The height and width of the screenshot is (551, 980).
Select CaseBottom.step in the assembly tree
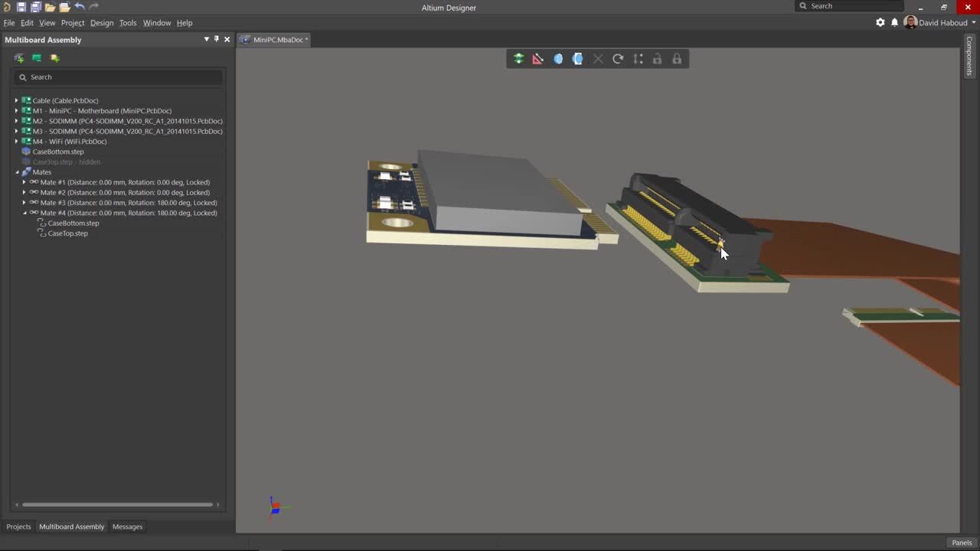pos(58,152)
